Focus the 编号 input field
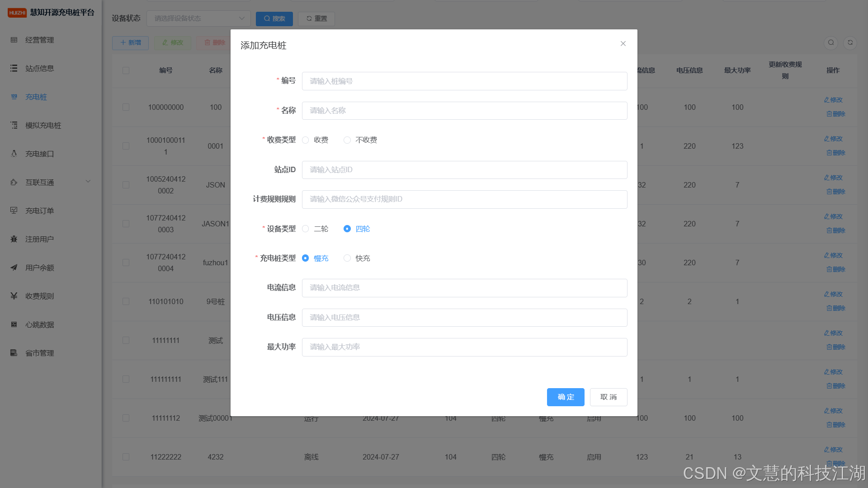The image size is (868, 488). (x=464, y=81)
